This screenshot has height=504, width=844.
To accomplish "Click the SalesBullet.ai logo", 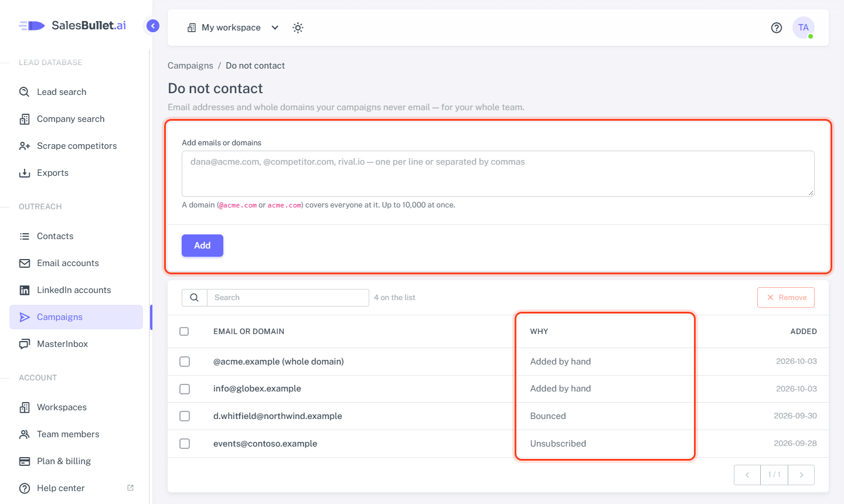I will click(x=72, y=25).
